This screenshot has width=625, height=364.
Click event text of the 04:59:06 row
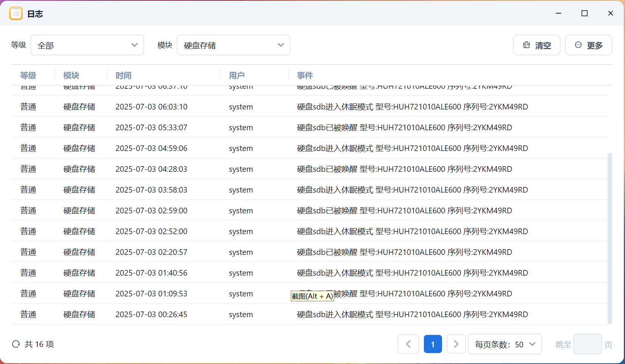pos(413,148)
